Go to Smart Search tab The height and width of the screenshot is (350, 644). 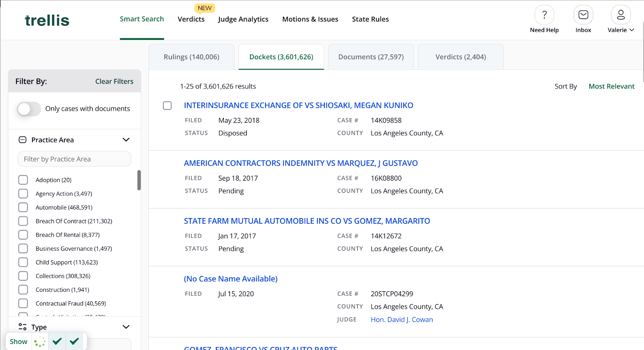tap(142, 19)
